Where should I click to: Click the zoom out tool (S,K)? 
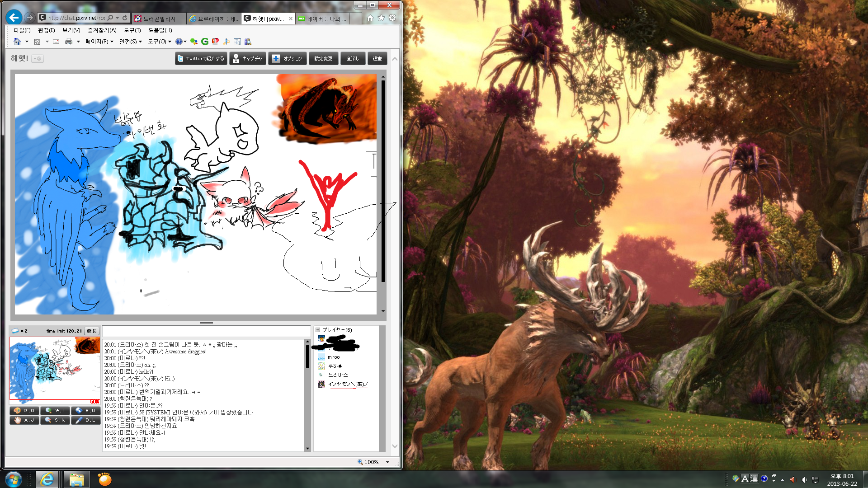point(55,420)
